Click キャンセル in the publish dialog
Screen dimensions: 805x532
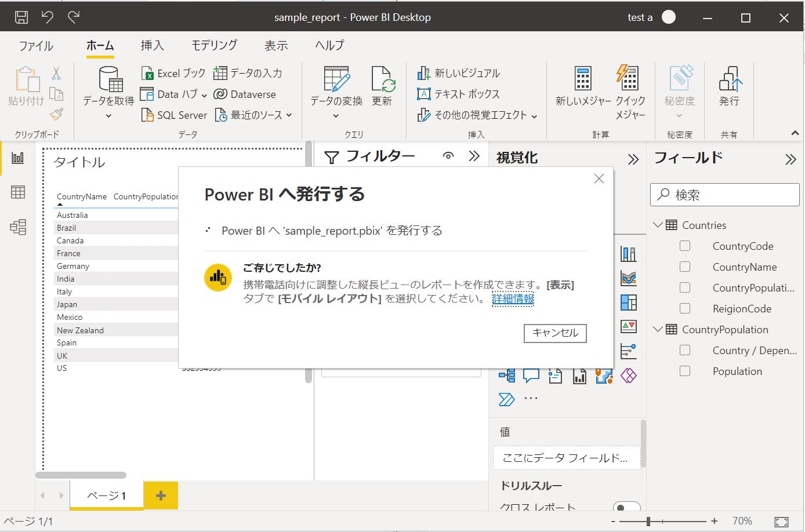point(555,333)
